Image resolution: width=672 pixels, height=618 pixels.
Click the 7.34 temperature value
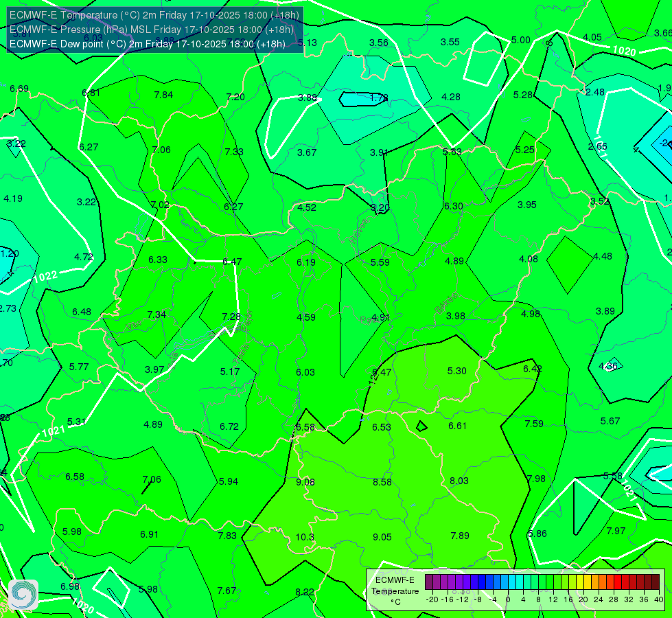coord(157,314)
